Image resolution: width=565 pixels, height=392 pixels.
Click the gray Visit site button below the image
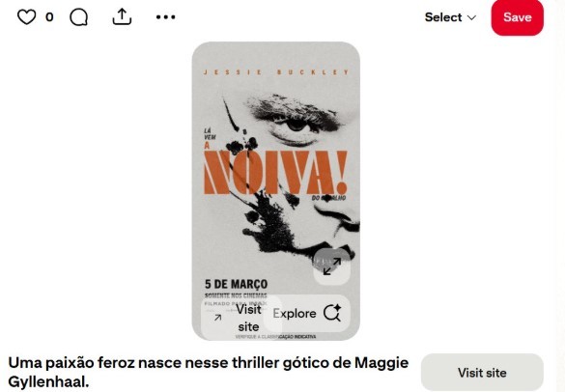coord(482,372)
